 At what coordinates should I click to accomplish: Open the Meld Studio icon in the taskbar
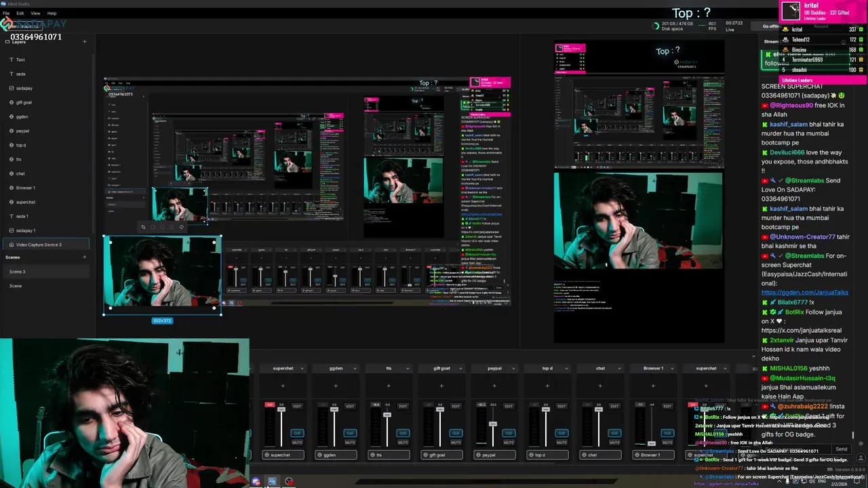[272, 482]
